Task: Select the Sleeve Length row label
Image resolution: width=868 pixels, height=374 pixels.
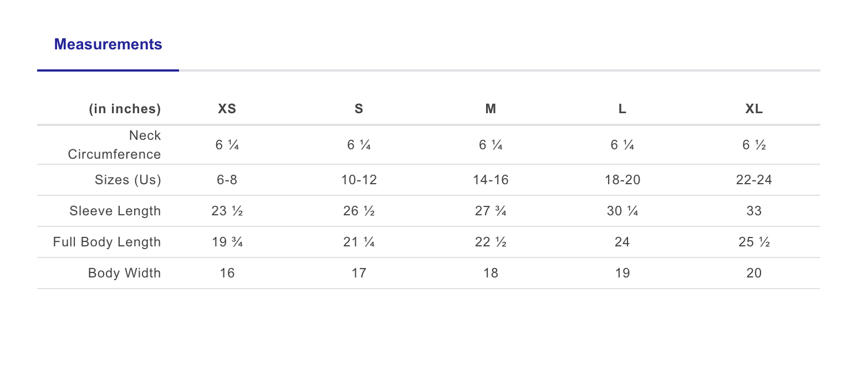Action: tap(115, 211)
